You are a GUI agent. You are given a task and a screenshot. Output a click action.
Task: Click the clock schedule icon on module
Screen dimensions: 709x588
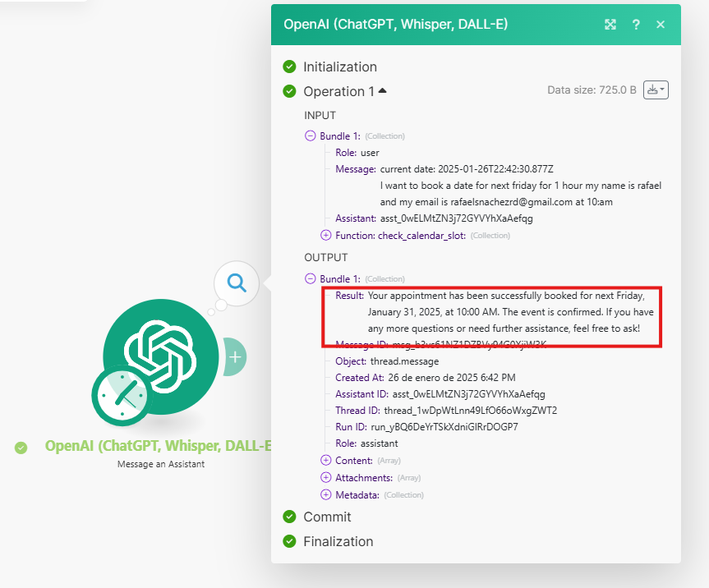122,396
